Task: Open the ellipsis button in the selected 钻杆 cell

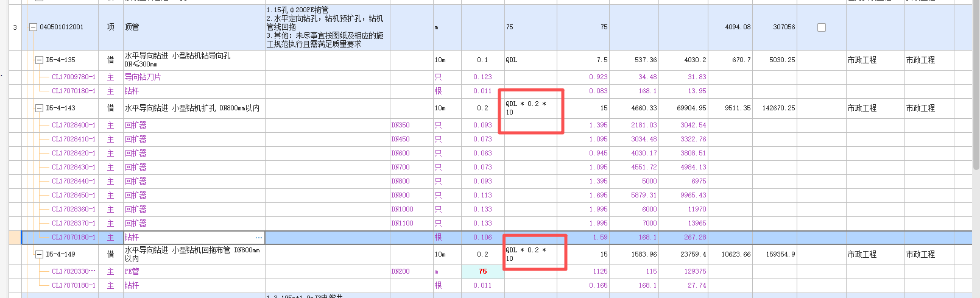Action: (259, 238)
